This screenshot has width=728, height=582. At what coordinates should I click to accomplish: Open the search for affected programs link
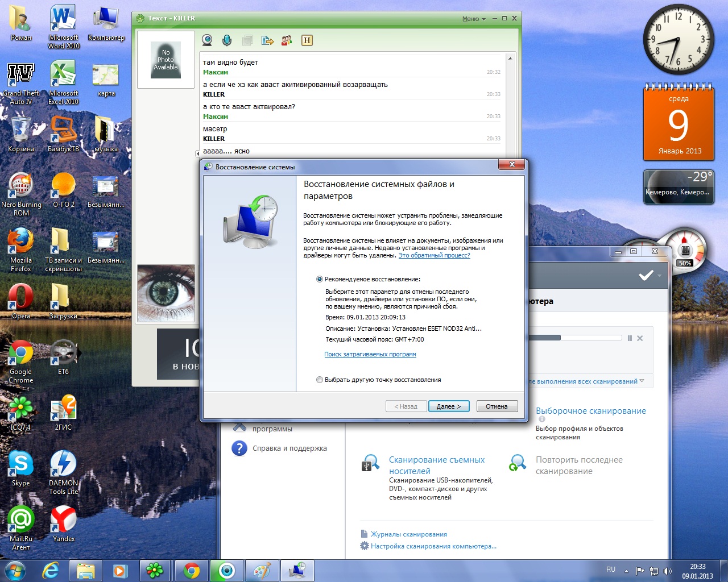(x=370, y=354)
